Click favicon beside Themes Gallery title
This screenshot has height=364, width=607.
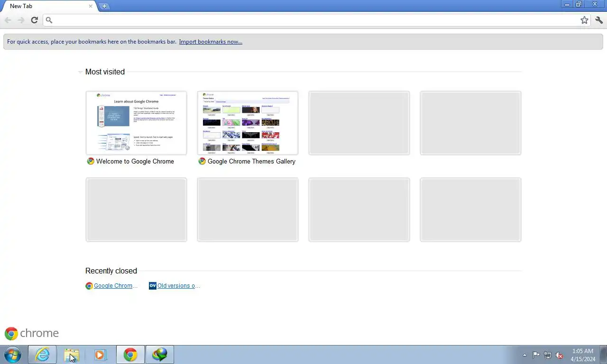202,161
